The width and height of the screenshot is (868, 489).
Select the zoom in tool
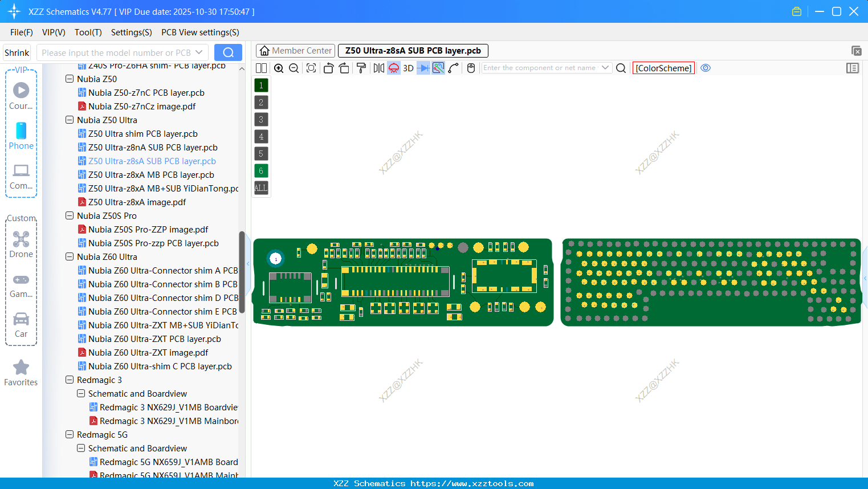tap(279, 68)
